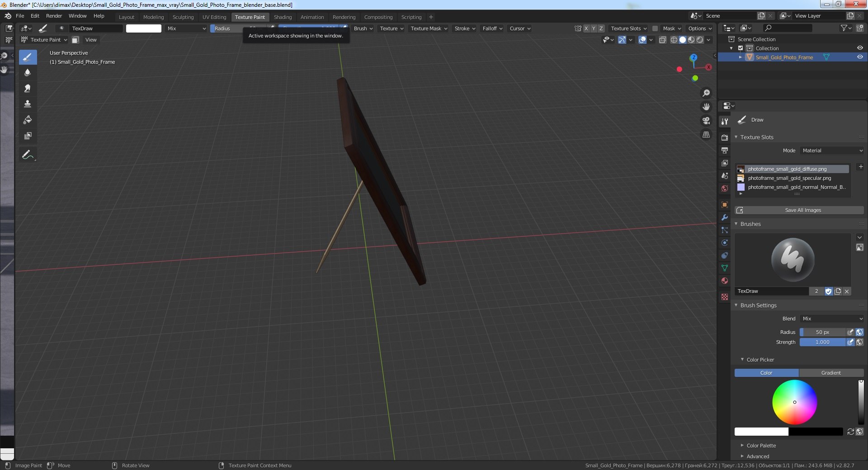Select the Annotate tool
Image resolution: width=868 pixels, height=470 pixels.
28,155
